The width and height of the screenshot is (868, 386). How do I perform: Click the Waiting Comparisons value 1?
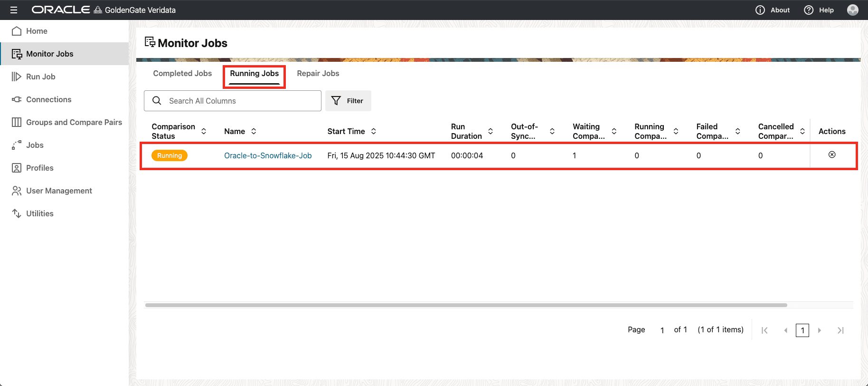click(x=575, y=155)
